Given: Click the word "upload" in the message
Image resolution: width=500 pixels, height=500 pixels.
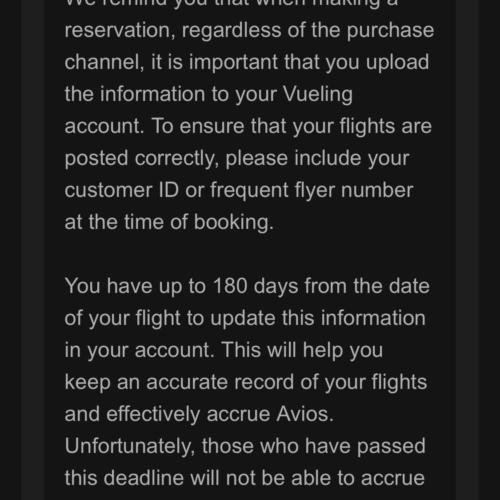Looking at the screenshot, I should [397, 63].
